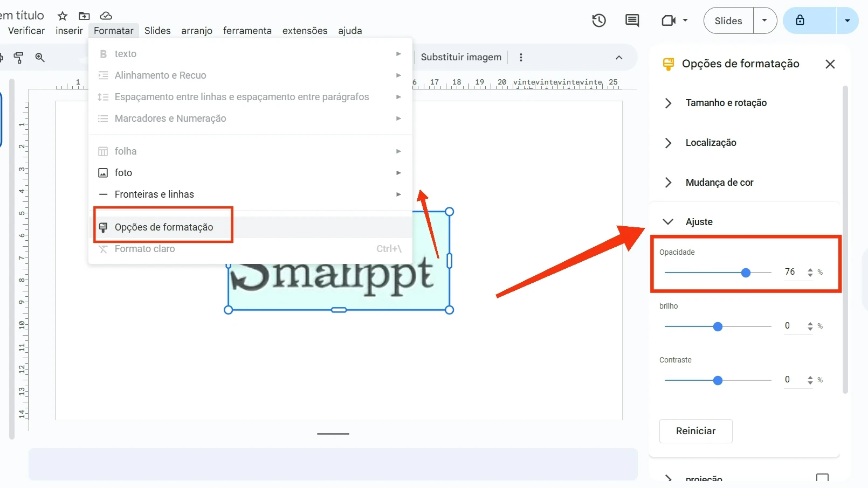Start a Meet video call
The height and width of the screenshot is (488, 868).
(669, 20)
